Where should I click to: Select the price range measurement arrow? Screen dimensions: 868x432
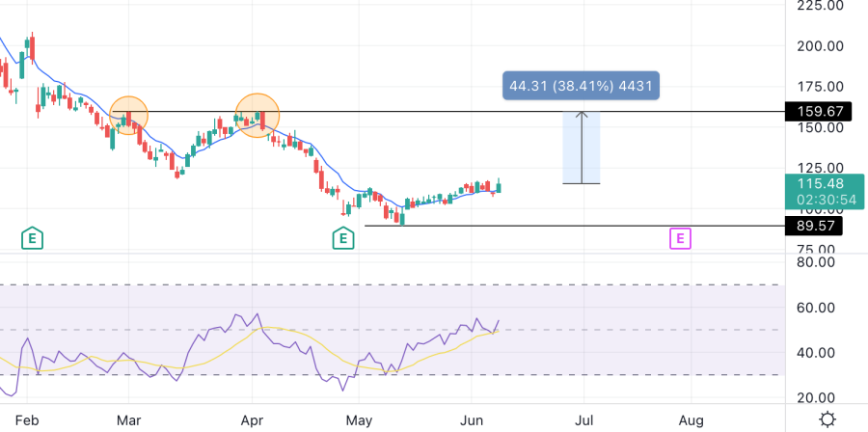click(x=582, y=147)
